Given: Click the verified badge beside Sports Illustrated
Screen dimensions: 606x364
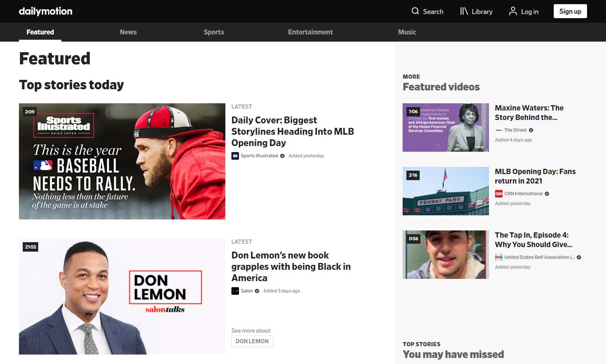Looking at the screenshot, I should tap(282, 156).
